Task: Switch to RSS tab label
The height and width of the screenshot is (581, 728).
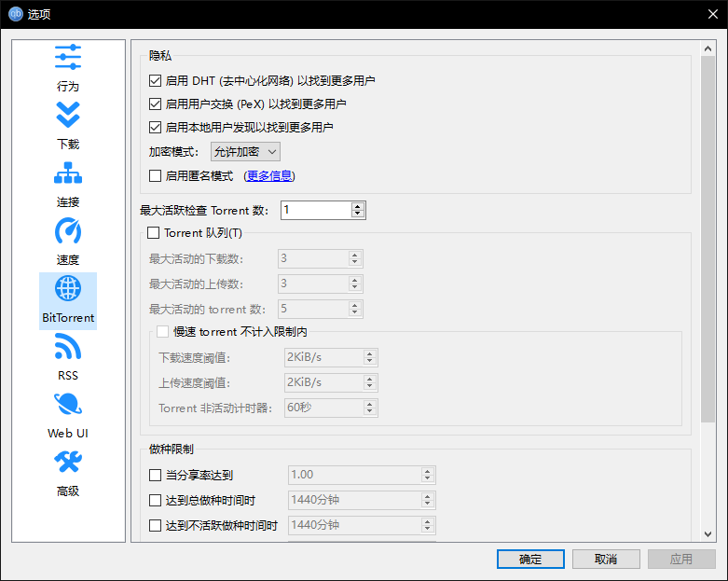Action: [x=68, y=375]
